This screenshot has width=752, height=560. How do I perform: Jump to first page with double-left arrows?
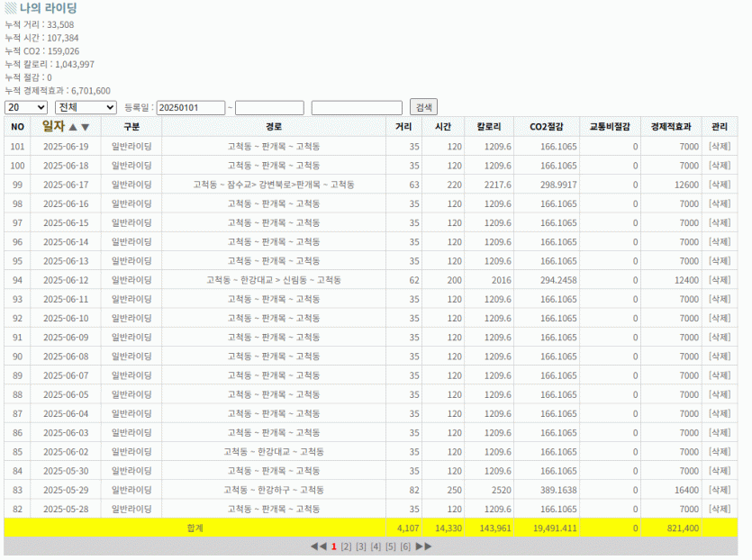coord(319,546)
